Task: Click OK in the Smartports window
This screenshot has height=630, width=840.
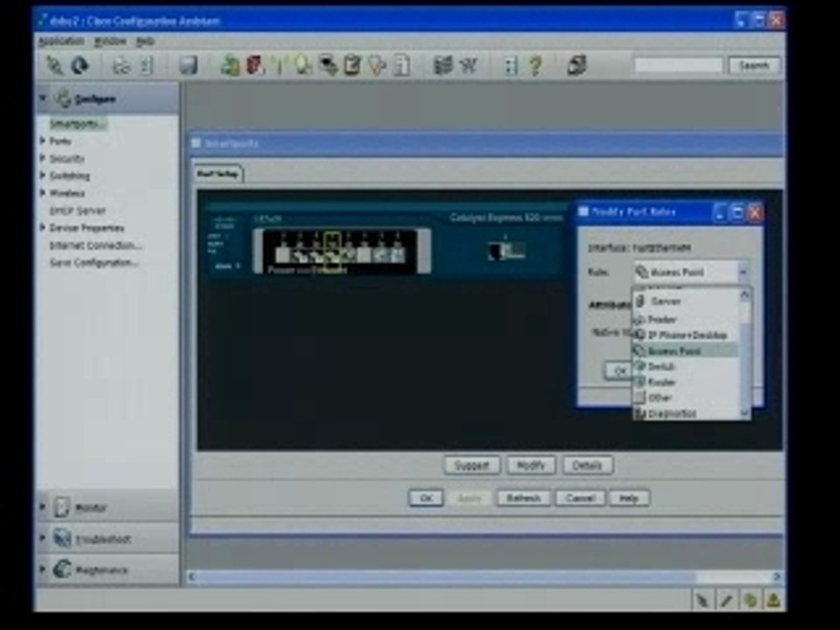Action: click(426, 498)
